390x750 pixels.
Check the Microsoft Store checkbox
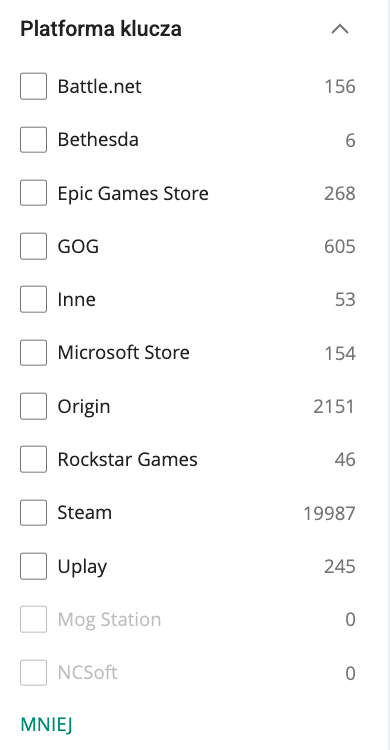33,353
